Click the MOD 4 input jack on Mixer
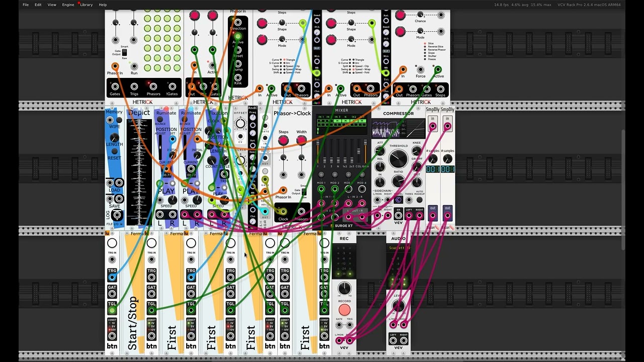 tap(362, 189)
